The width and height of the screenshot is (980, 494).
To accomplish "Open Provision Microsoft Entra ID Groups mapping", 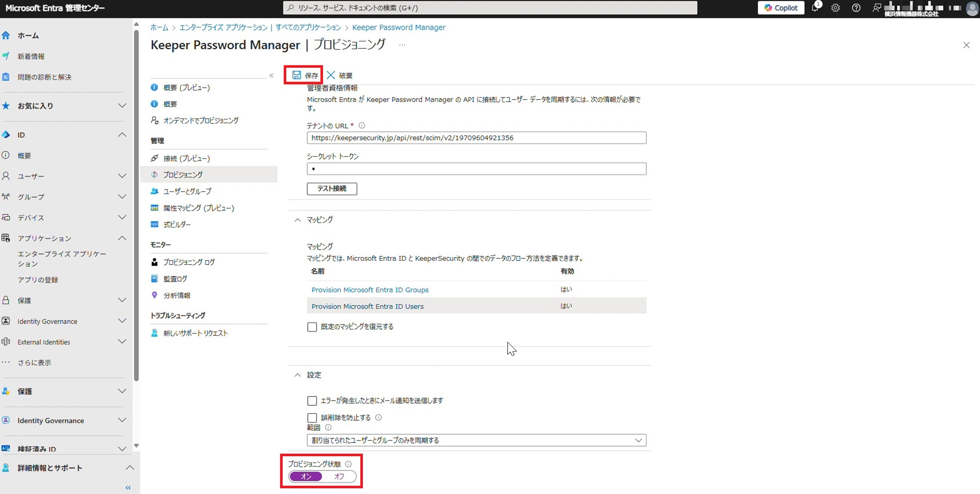I will [x=370, y=290].
